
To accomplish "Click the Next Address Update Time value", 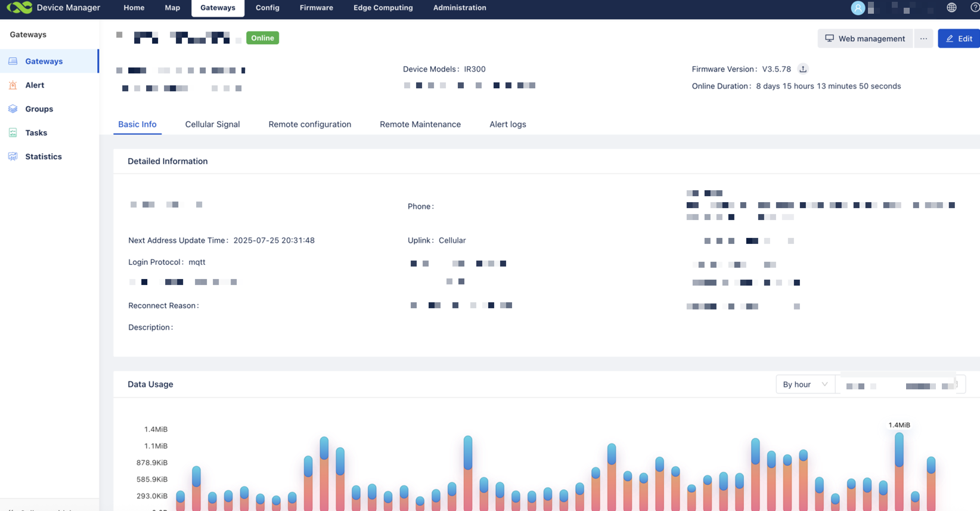I will [x=274, y=240].
